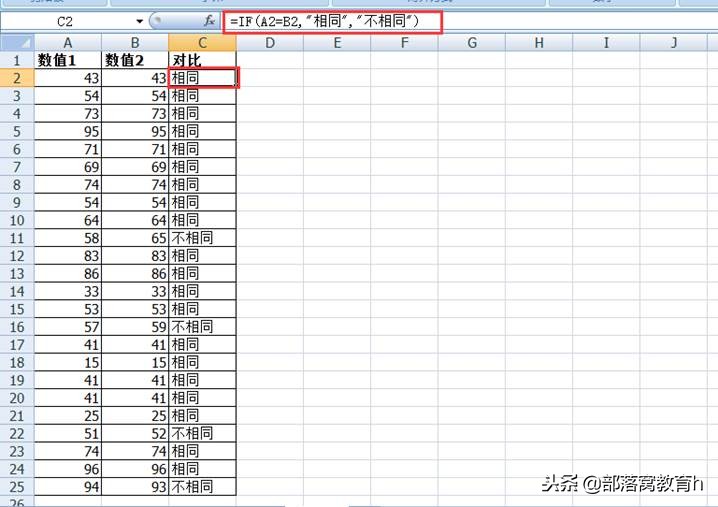Click cell A4 with value 73

point(68,114)
